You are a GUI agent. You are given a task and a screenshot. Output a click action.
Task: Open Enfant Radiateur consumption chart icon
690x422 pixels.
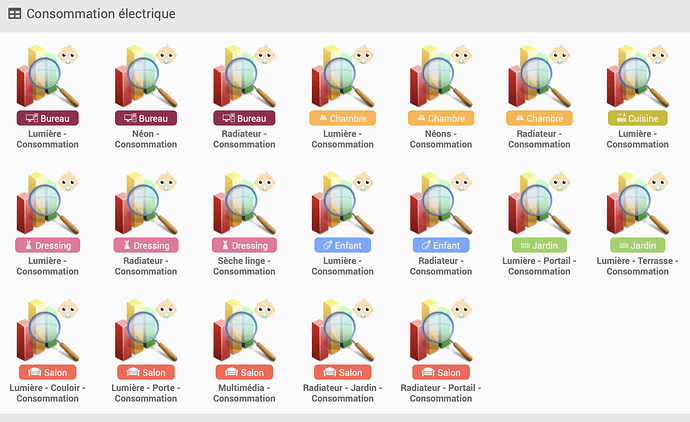click(441, 203)
